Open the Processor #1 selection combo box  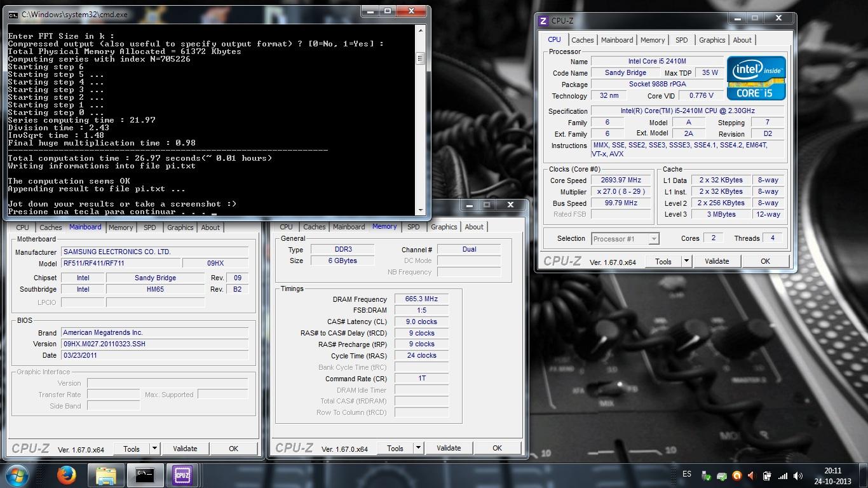625,239
